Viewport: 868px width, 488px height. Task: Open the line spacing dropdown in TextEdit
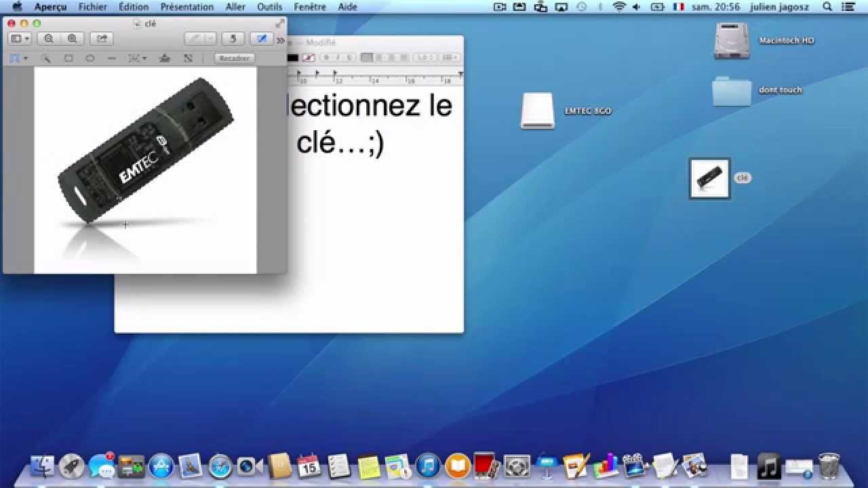click(x=425, y=58)
